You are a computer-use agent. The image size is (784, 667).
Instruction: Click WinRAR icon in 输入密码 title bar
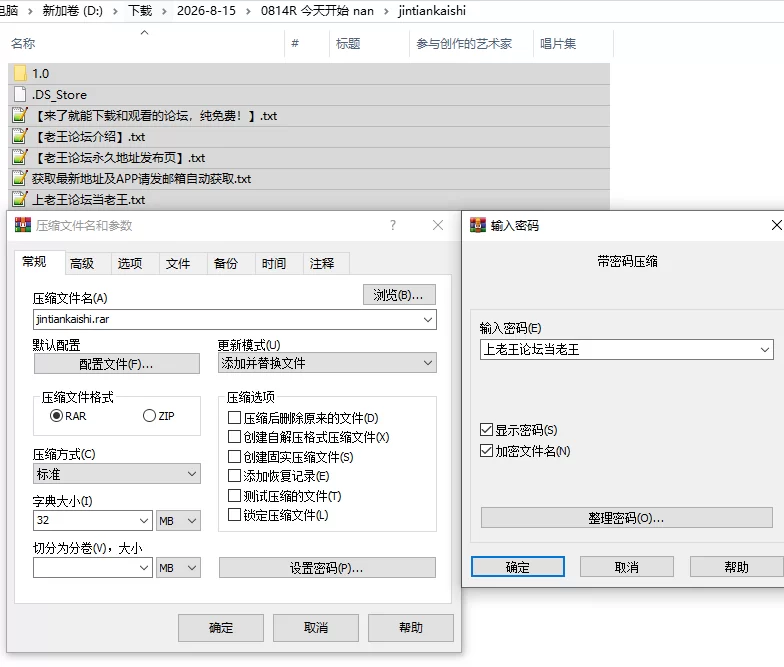click(478, 226)
